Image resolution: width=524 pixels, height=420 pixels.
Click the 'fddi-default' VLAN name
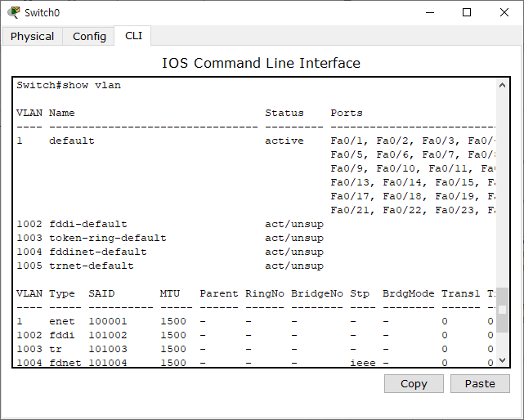coord(88,224)
